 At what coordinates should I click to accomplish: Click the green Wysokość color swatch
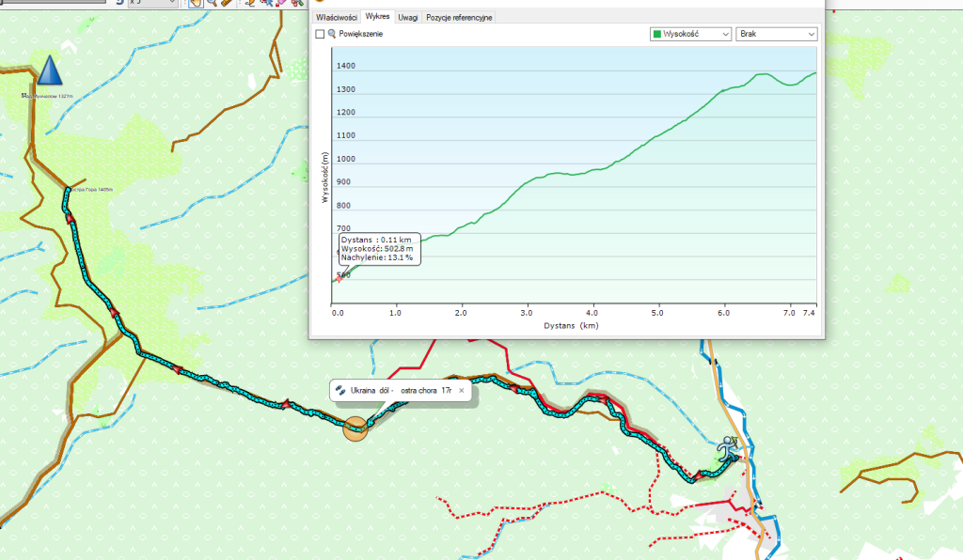pyautogui.click(x=657, y=34)
